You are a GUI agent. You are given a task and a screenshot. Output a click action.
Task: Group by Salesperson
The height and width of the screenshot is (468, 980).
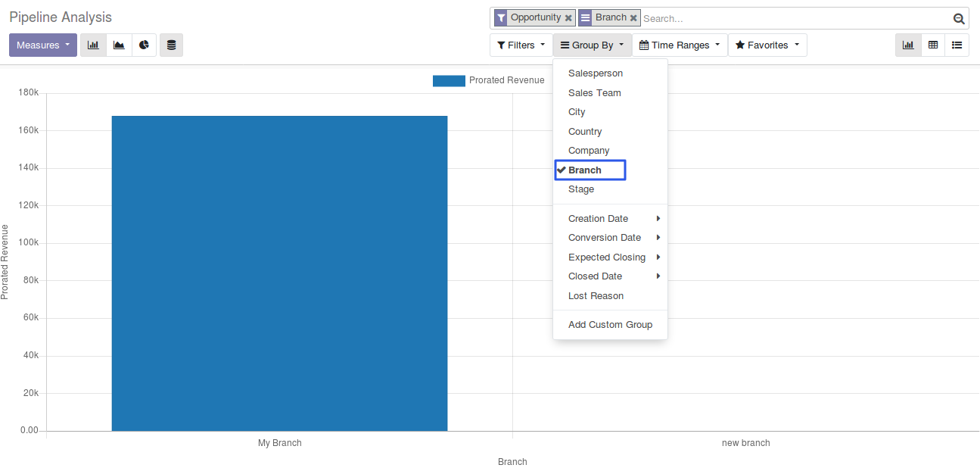pos(596,73)
